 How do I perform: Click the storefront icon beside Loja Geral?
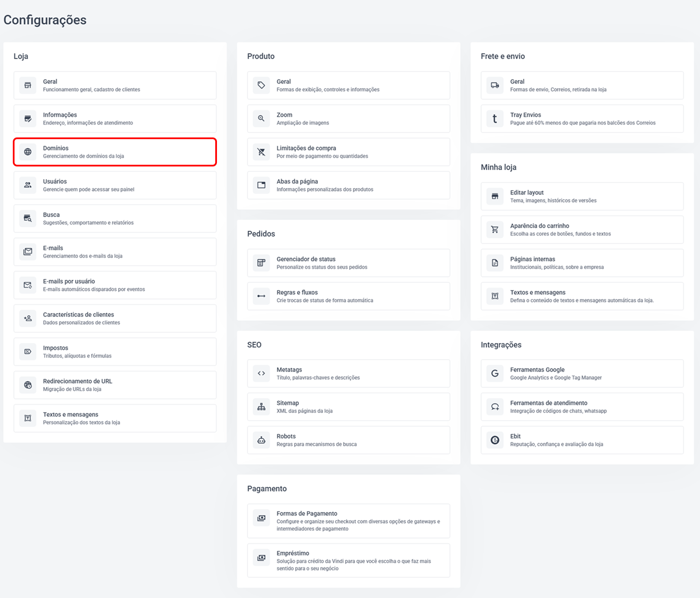click(28, 85)
